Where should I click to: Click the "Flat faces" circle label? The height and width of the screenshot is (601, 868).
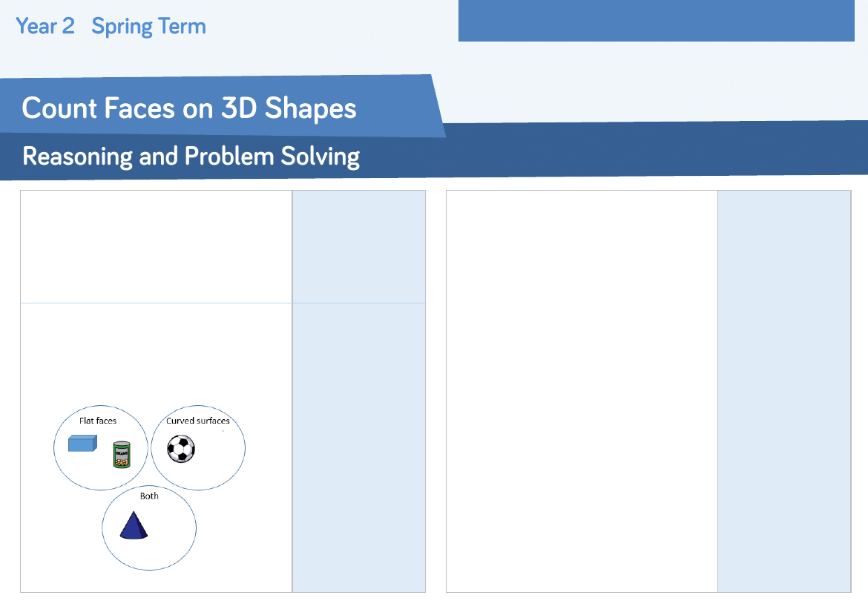(98, 421)
